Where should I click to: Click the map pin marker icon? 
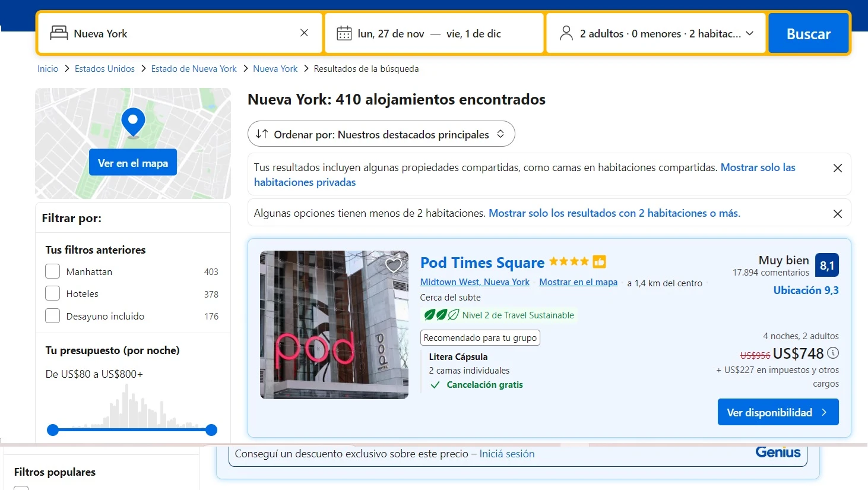(133, 122)
